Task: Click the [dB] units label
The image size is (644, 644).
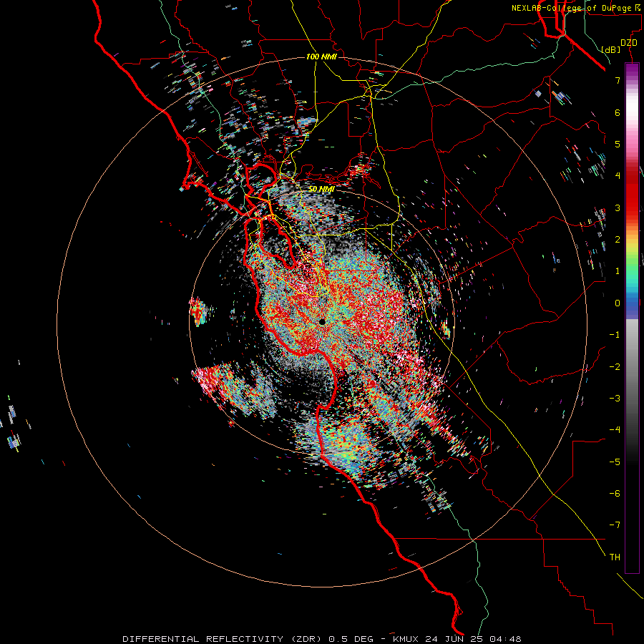Action: coord(611,49)
